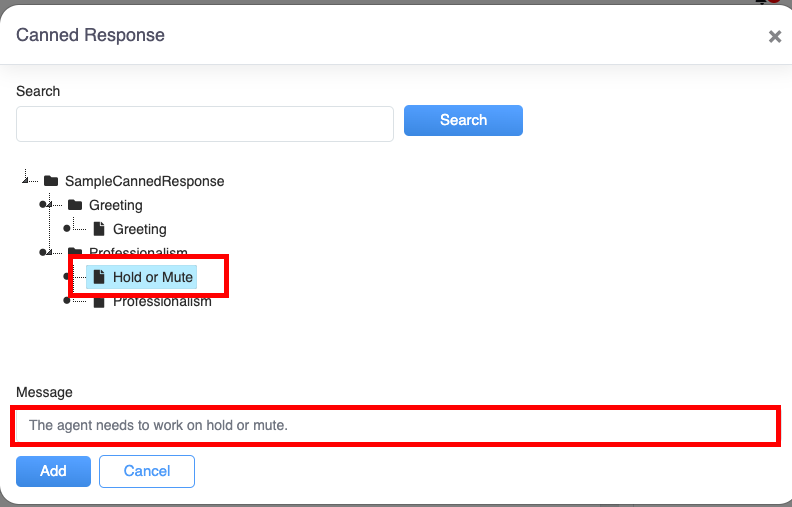Click the canned response search field
The image size is (792, 507).
(x=205, y=124)
